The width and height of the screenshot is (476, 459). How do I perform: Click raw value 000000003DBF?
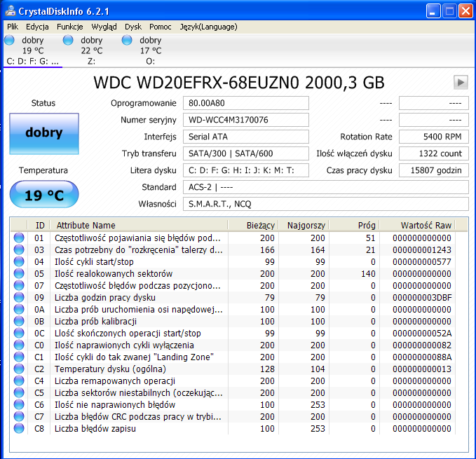coord(422,298)
